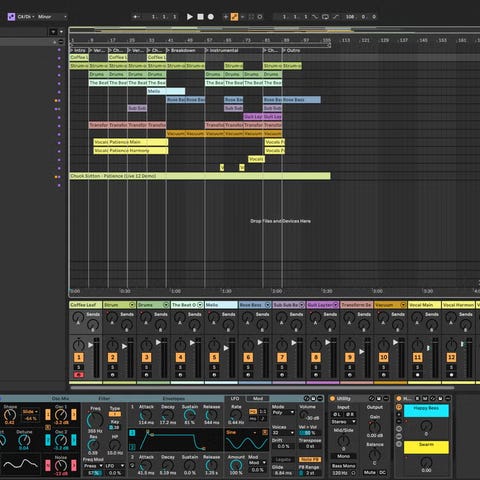The height and width of the screenshot is (480, 480).
Task: Toggle the arrangement Loop switch
Action: [325, 17]
